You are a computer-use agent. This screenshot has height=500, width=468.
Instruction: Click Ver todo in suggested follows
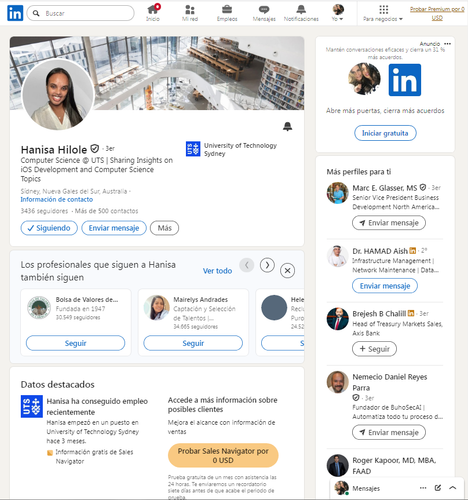[x=217, y=271]
